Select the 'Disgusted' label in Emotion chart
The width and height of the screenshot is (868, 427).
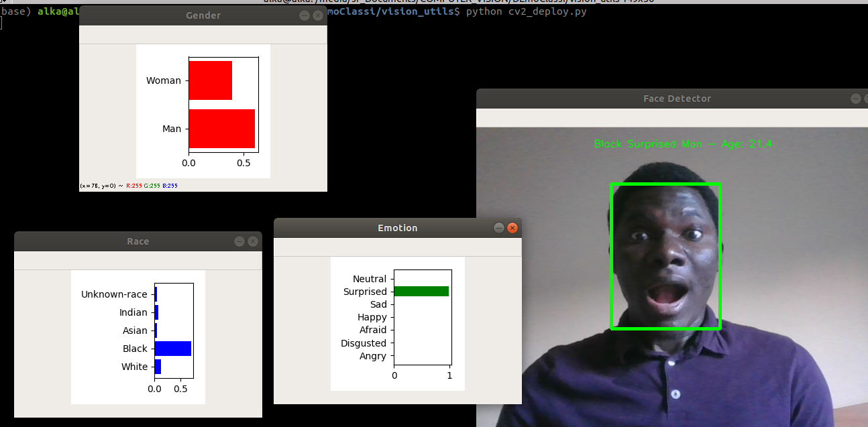pos(364,343)
